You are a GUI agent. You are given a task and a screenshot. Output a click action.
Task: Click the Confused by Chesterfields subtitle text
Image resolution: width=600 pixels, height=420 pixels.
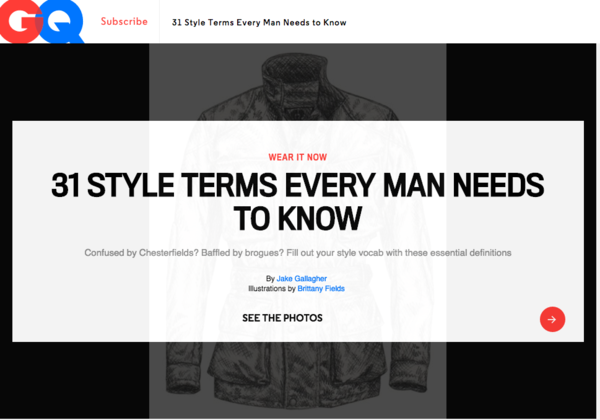click(x=298, y=253)
